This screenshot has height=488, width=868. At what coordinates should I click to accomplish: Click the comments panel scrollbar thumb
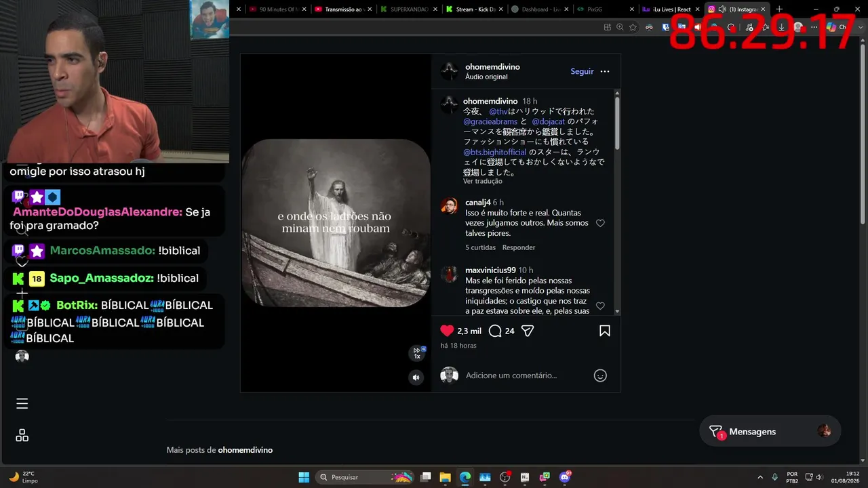[617, 123]
